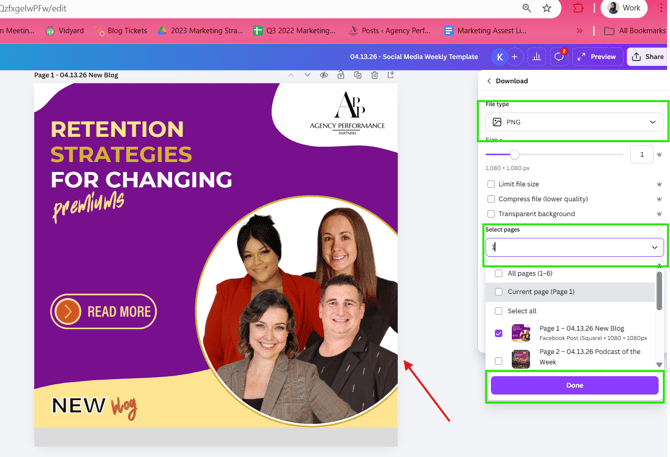670x457 pixels.
Task: Bookmark this page with the star icon
Action: pos(547,8)
